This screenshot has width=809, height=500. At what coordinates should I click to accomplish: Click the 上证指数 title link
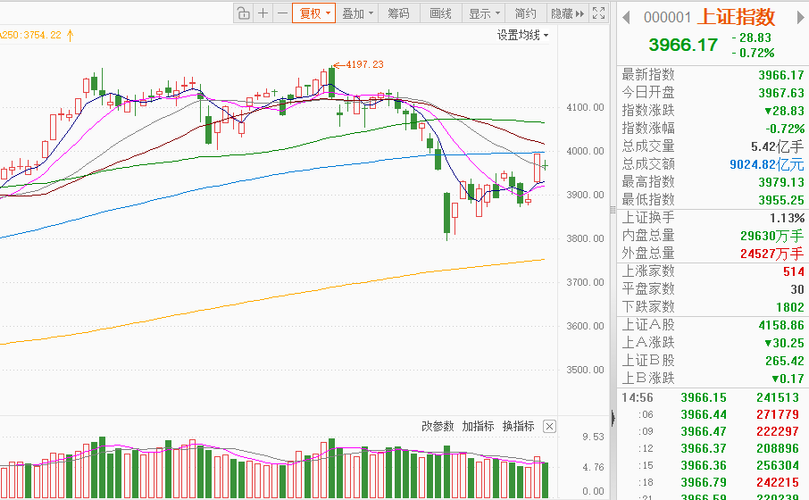736,16
